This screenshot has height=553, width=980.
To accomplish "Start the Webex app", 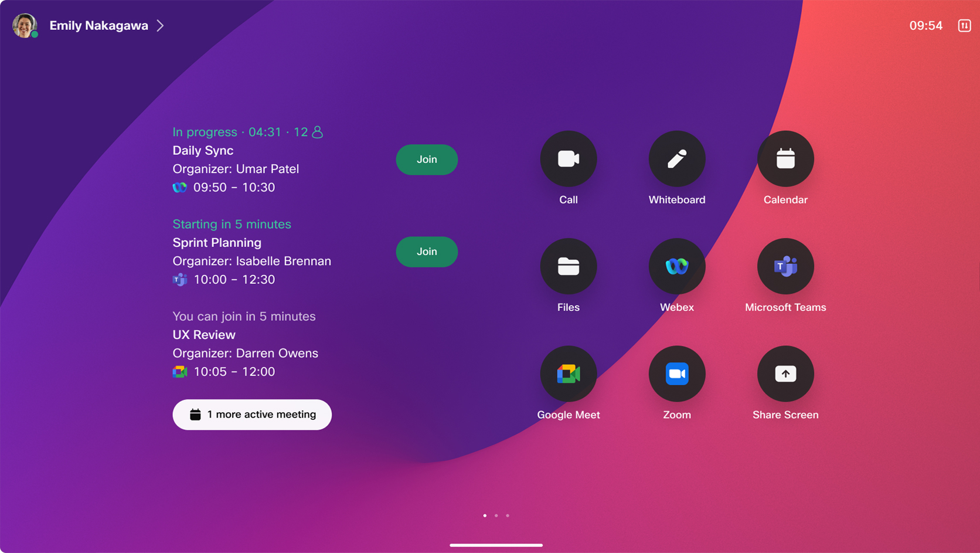I will (x=676, y=266).
